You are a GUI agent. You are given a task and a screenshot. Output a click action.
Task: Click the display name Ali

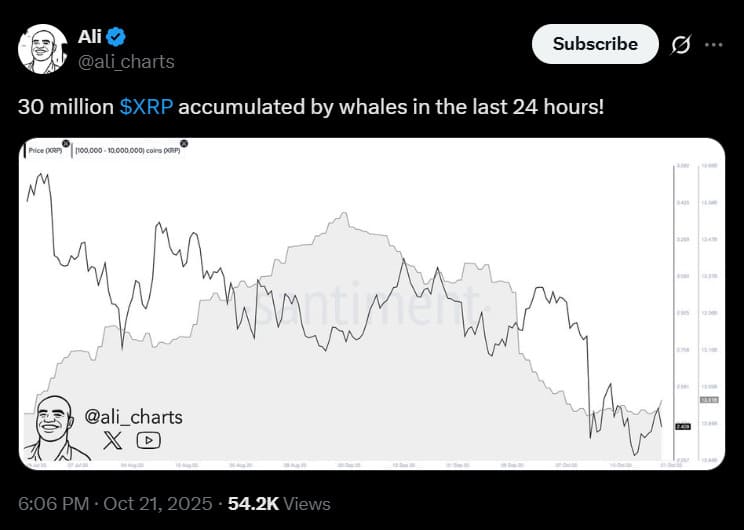90,37
